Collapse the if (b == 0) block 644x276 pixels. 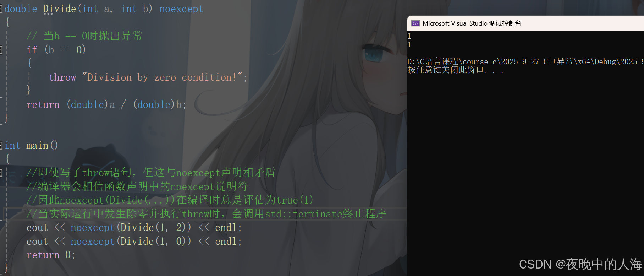coord(1,50)
